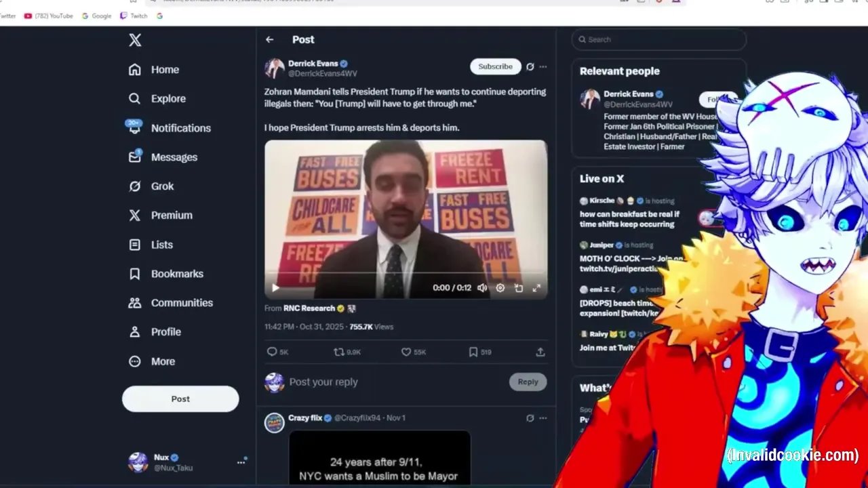Subscribe to Derrick Evans

click(x=496, y=66)
